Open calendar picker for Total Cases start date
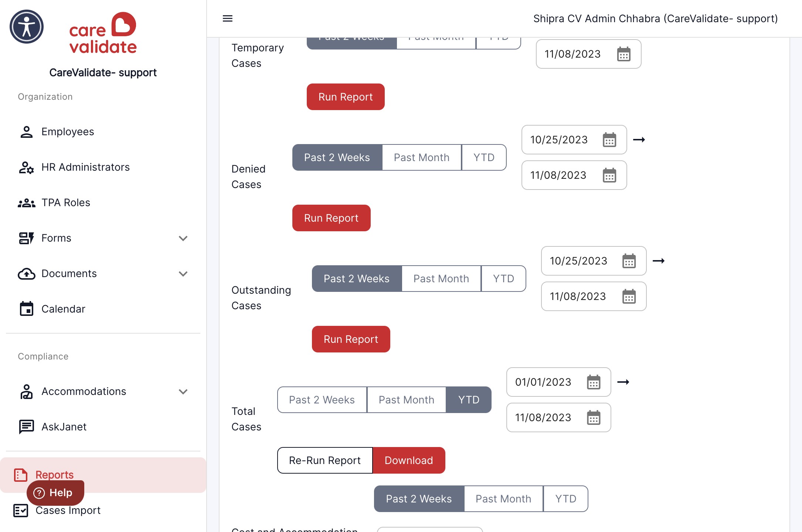802x532 pixels. 594,382
